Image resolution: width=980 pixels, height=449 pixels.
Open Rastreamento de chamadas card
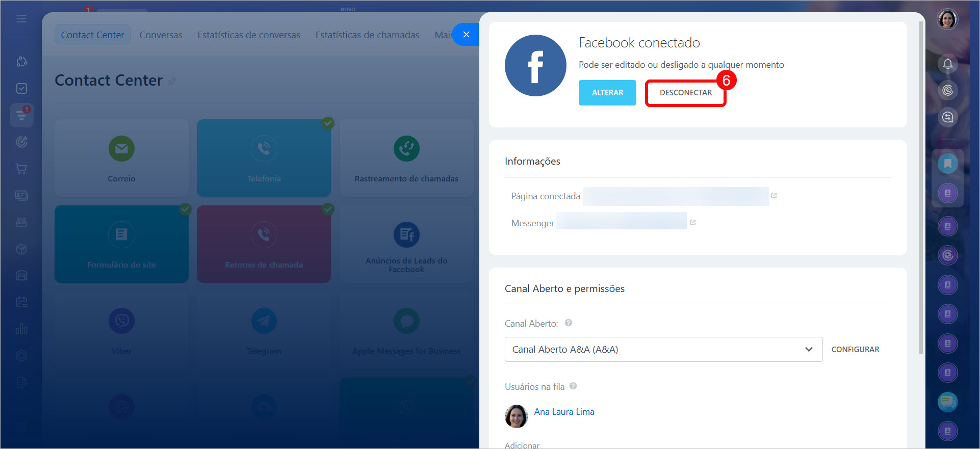pyautogui.click(x=406, y=158)
